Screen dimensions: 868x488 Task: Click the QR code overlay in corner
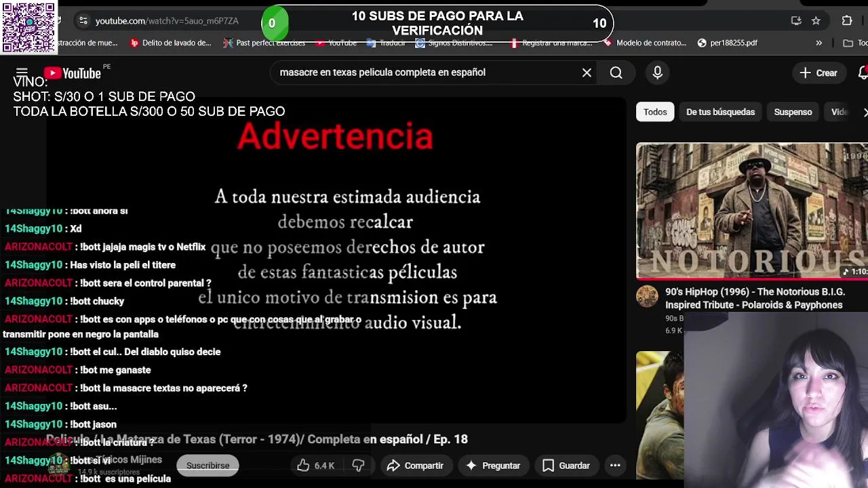click(28, 27)
